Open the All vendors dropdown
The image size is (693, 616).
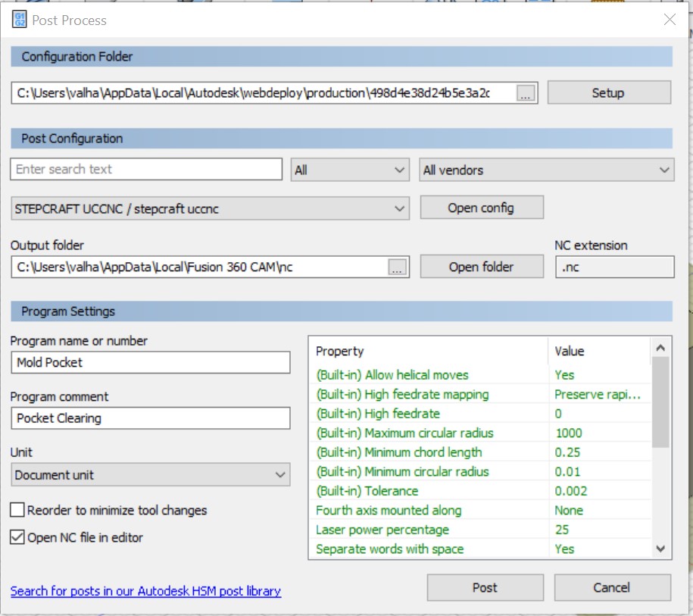pyautogui.click(x=547, y=170)
